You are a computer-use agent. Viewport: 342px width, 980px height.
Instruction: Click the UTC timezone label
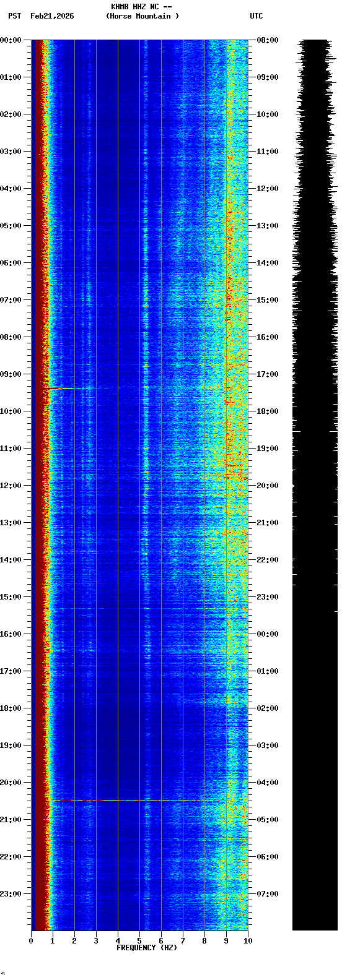256,16
